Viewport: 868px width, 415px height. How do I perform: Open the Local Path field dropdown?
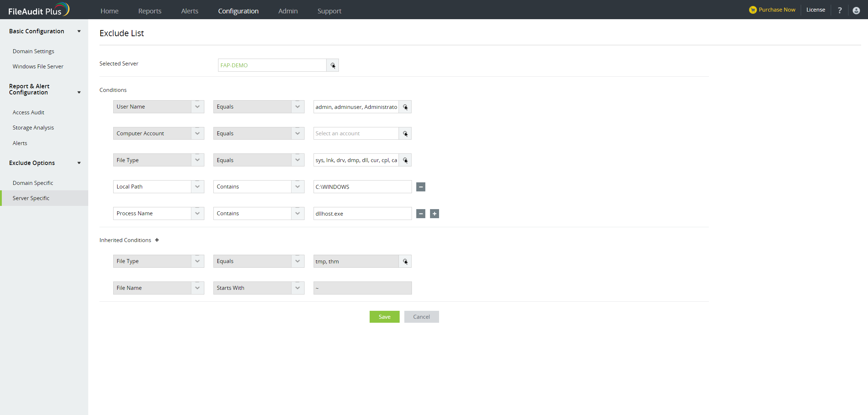click(197, 187)
